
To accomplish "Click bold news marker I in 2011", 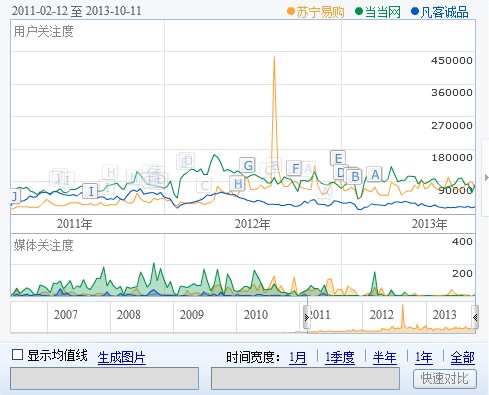I will tap(90, 191).
